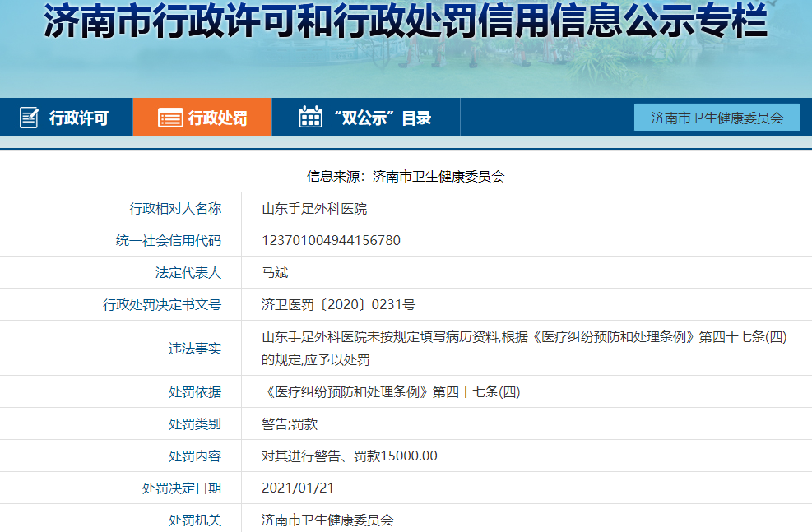Click the 处罚内容 label
The width and height of the screenshot is (812, 532).
195,456
